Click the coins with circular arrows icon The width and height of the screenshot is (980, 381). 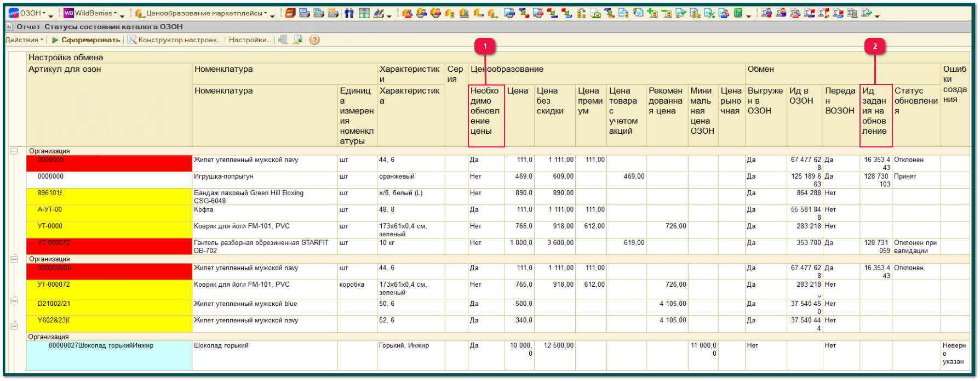[581, 13]
